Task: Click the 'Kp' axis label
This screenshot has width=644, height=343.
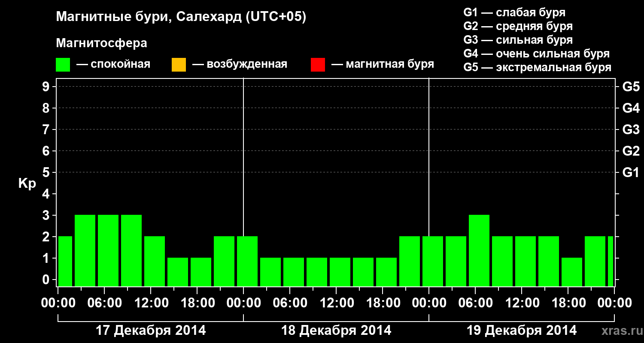Action: point(27,184)
